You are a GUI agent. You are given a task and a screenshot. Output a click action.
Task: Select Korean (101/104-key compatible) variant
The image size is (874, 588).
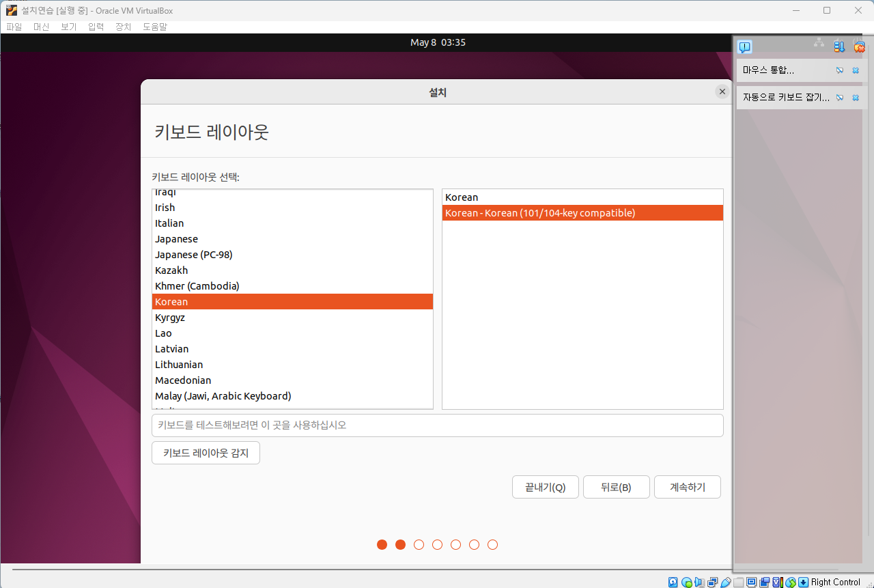tap(582, 213)
